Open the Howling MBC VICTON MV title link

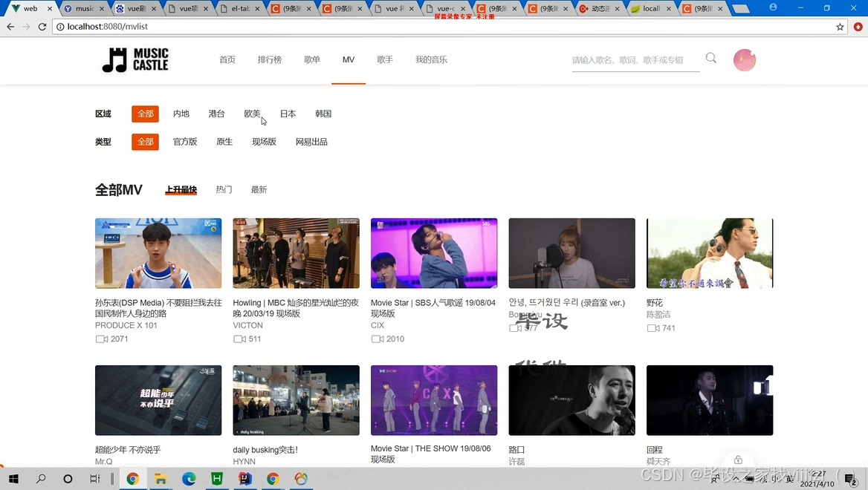[296, 308]
